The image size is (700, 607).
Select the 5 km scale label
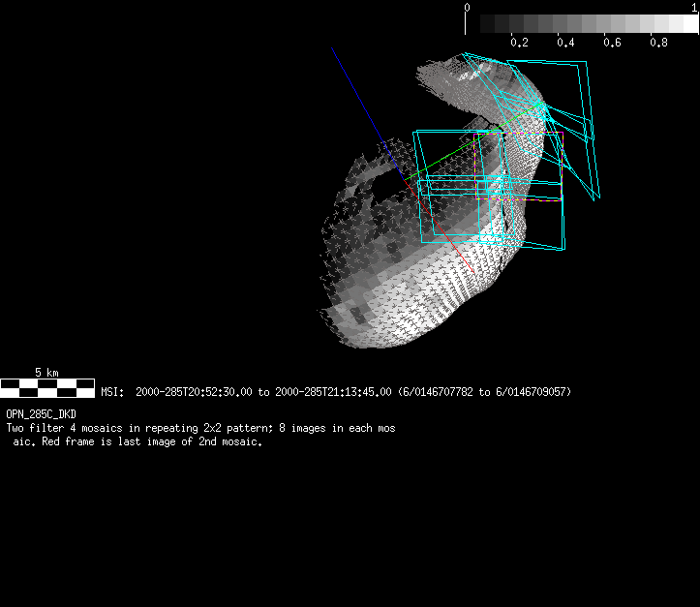pos(46,373)
